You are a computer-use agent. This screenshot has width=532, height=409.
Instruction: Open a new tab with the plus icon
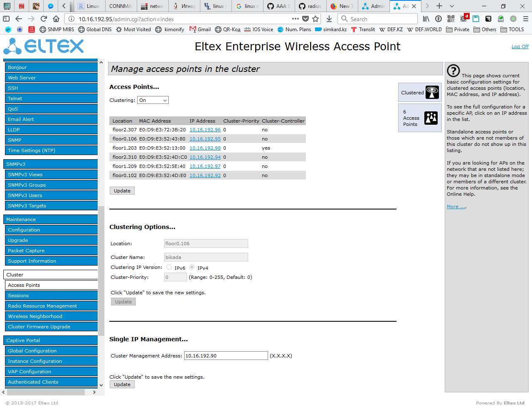coord(439,6)
